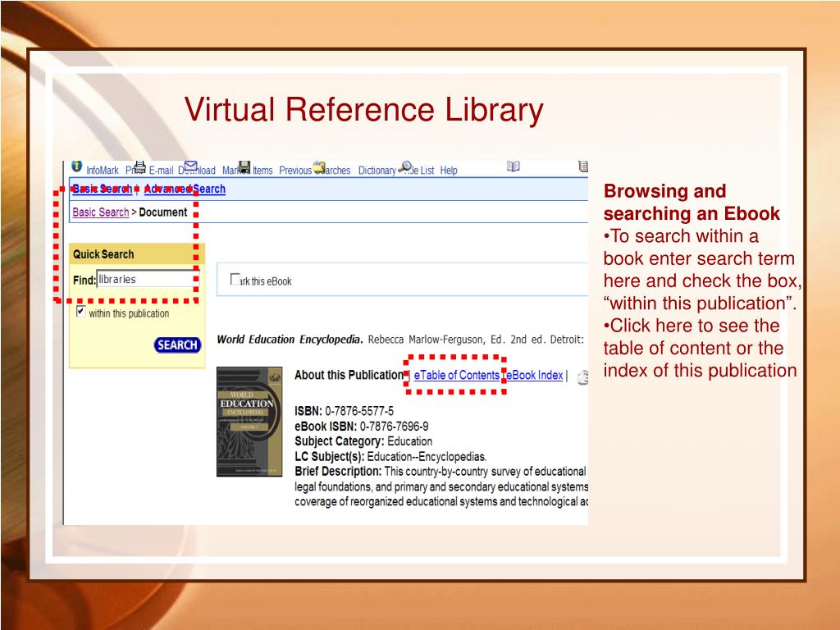
Task: Open the Basic Search tab link
Action: 103,189
